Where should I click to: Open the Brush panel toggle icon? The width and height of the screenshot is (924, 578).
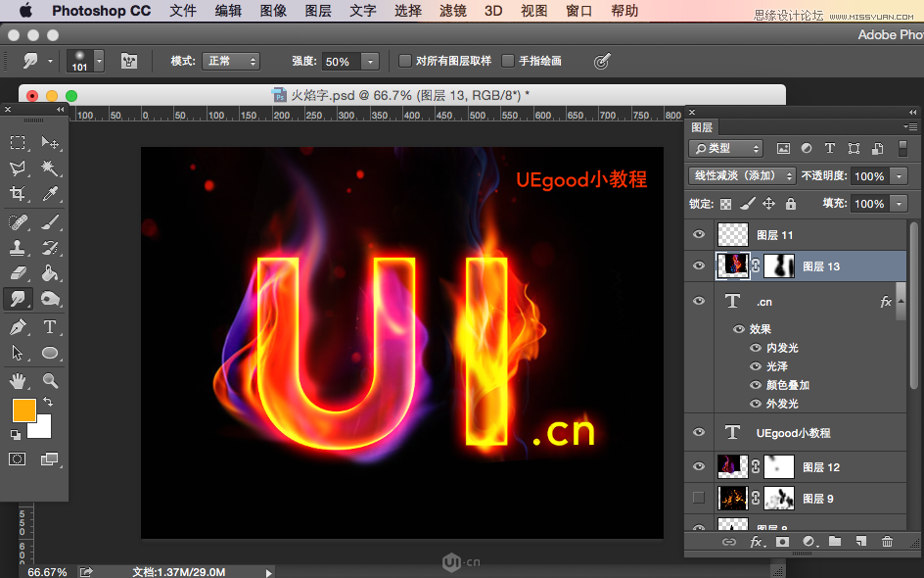(129, 61)
